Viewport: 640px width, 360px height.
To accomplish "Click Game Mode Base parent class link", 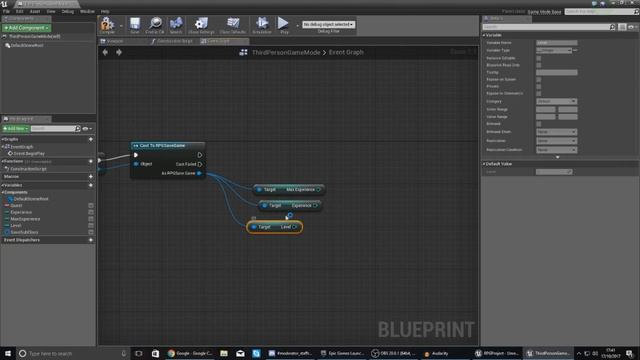I will tap(544, 11).
